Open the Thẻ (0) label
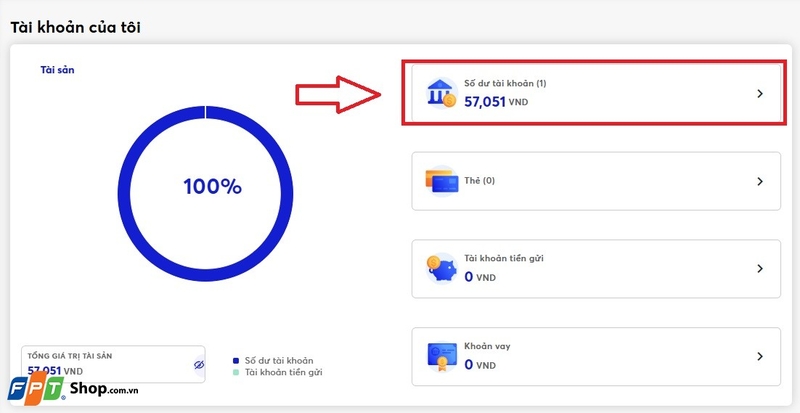 (x=480, y=181)
